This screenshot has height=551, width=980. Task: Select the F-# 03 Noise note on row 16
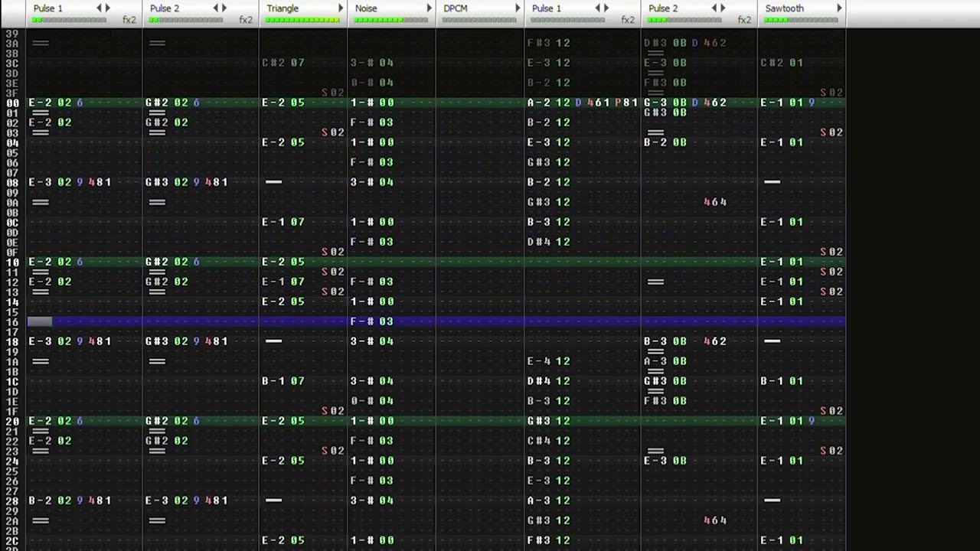tap(371, 321)
